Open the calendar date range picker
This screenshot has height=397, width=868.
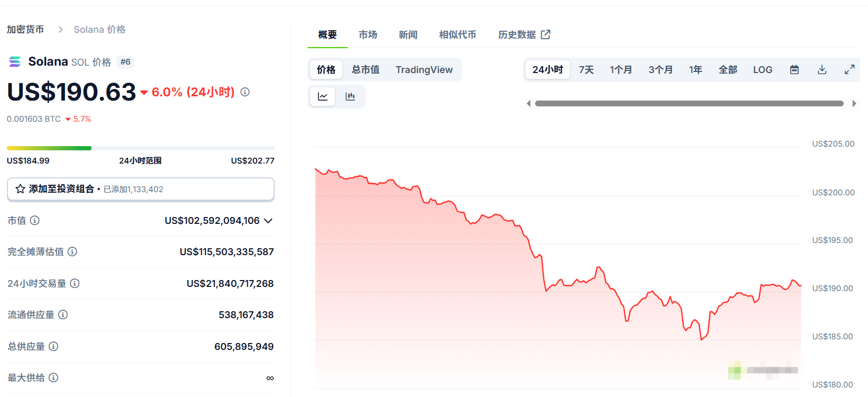point(794,69)
